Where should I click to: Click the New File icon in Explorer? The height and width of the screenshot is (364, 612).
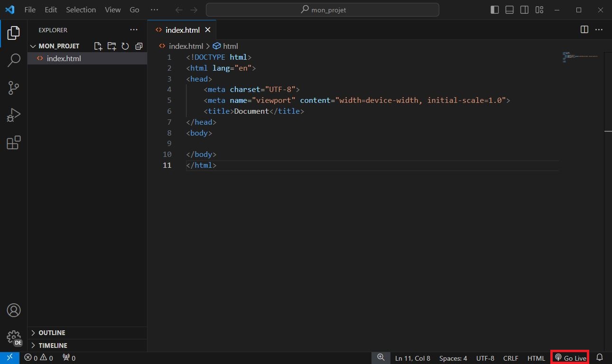[98, 46]
